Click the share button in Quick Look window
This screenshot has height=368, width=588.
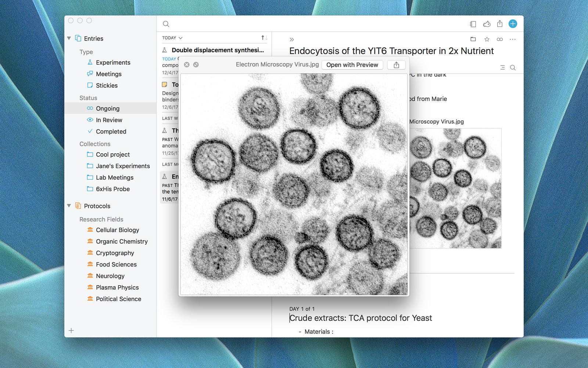[x=396, y=65]
